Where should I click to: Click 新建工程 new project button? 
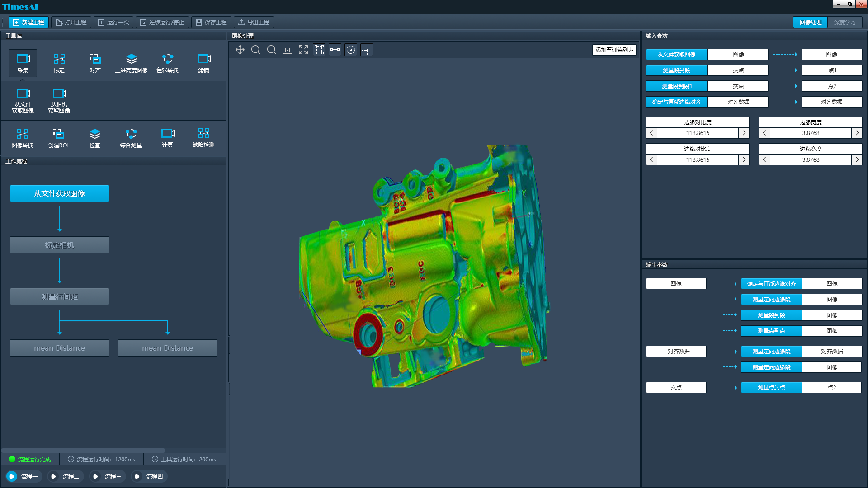coord(29,22)
